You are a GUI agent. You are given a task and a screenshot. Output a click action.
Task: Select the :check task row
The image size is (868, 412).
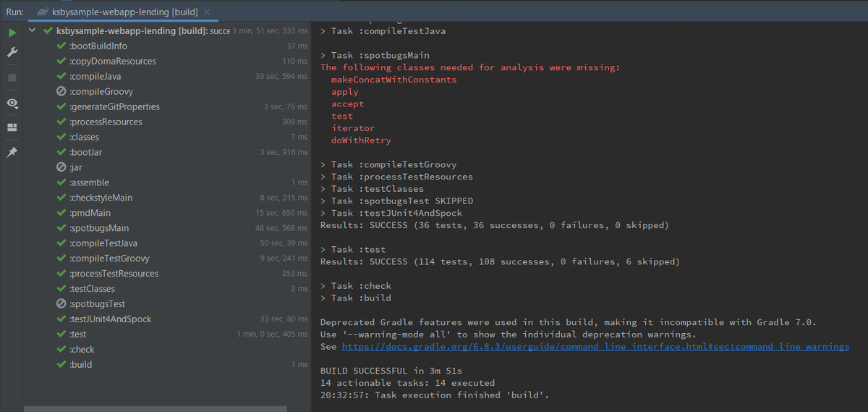tap(169, 350)
